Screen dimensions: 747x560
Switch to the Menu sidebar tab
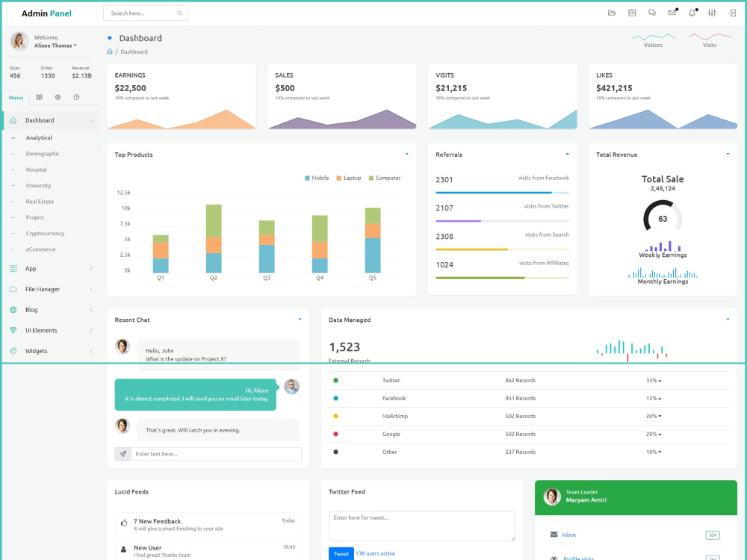point(16,98)
